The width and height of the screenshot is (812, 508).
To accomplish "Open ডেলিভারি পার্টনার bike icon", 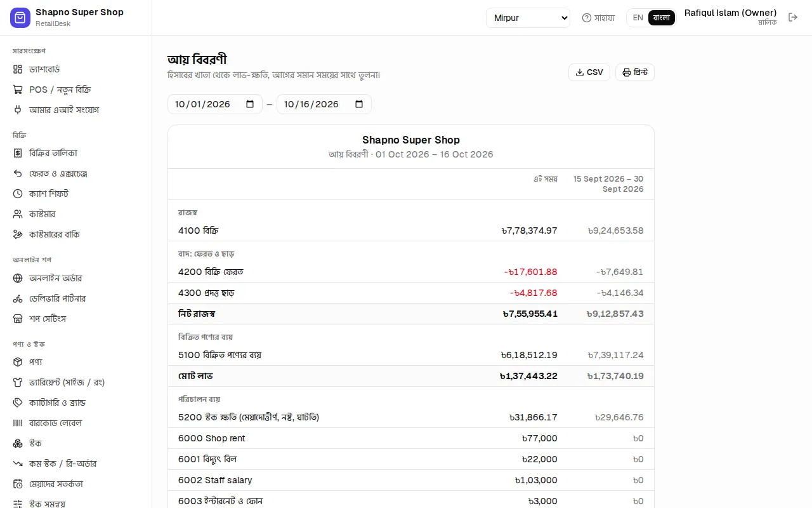I will point(18,298).
